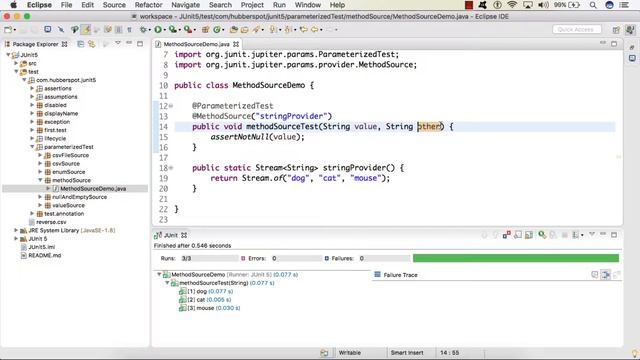This screenshot has height=360, width=640.
Task: Select MethodSourceDemo.java in Package Explorer
Action: (x=93, y=189)
